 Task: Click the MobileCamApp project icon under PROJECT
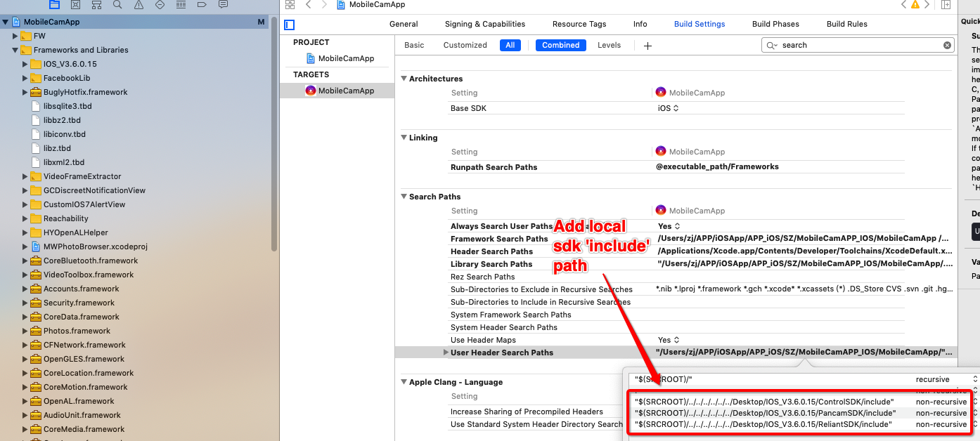click(x=310, y=58)
